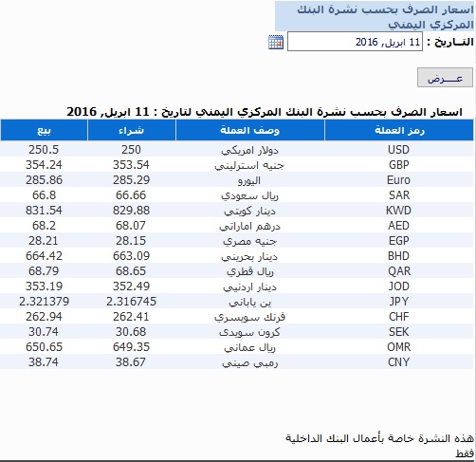Select the CHF currency code cell
This screenshot has width=476, height=462.
point(399,317)
